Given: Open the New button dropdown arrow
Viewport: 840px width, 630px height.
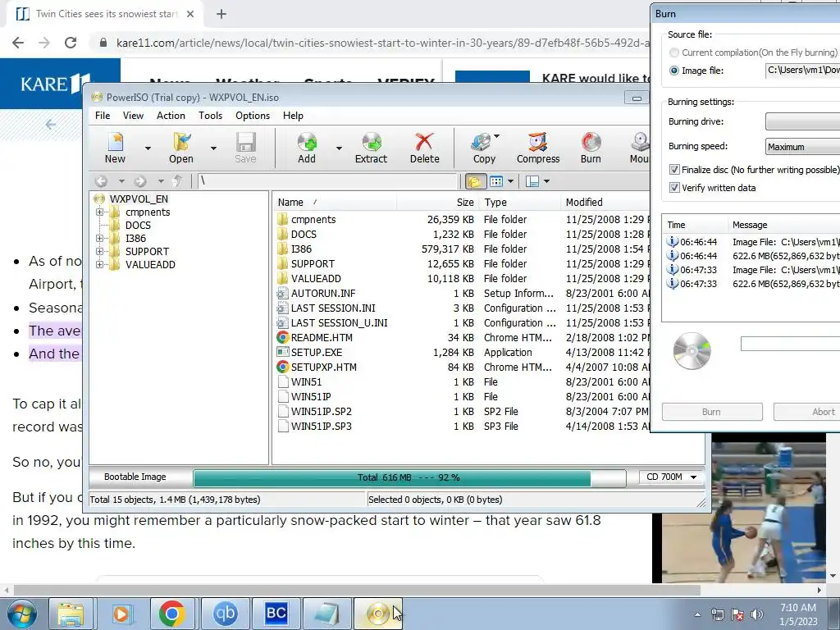Looking at the screenshot, I should [x=148, y=148].
